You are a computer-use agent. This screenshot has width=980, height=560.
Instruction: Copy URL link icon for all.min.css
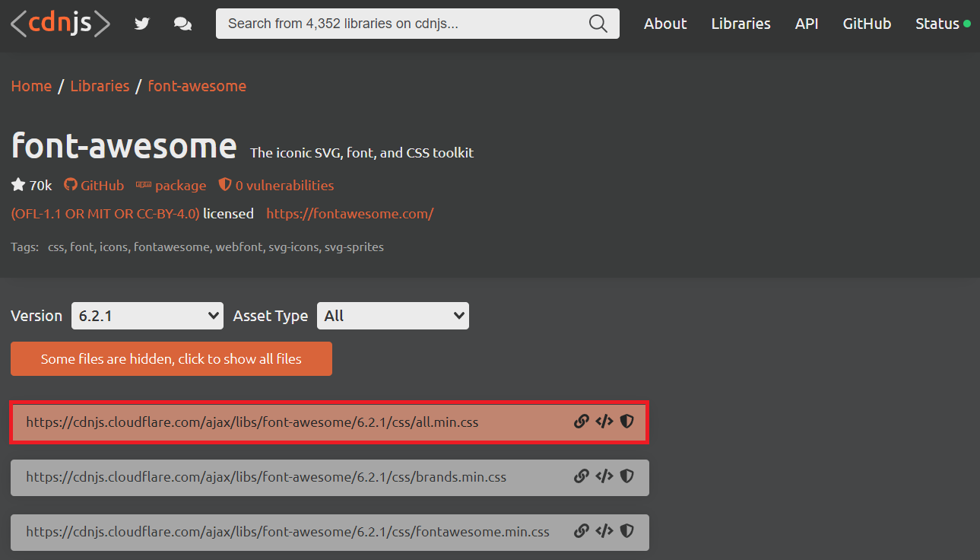click(x=582, y=422)
